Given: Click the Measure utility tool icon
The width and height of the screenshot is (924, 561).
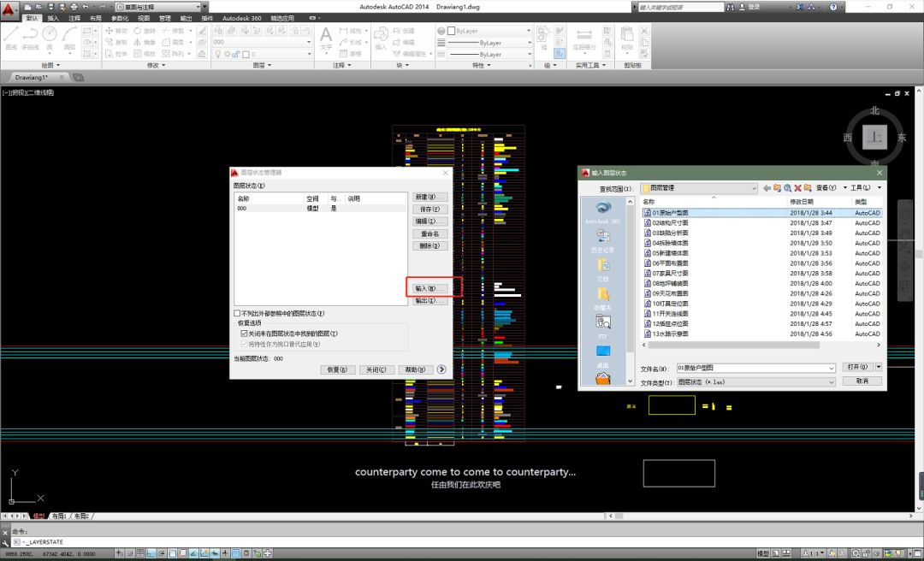Looking at the screenshot, I should [x=584, y=37].
